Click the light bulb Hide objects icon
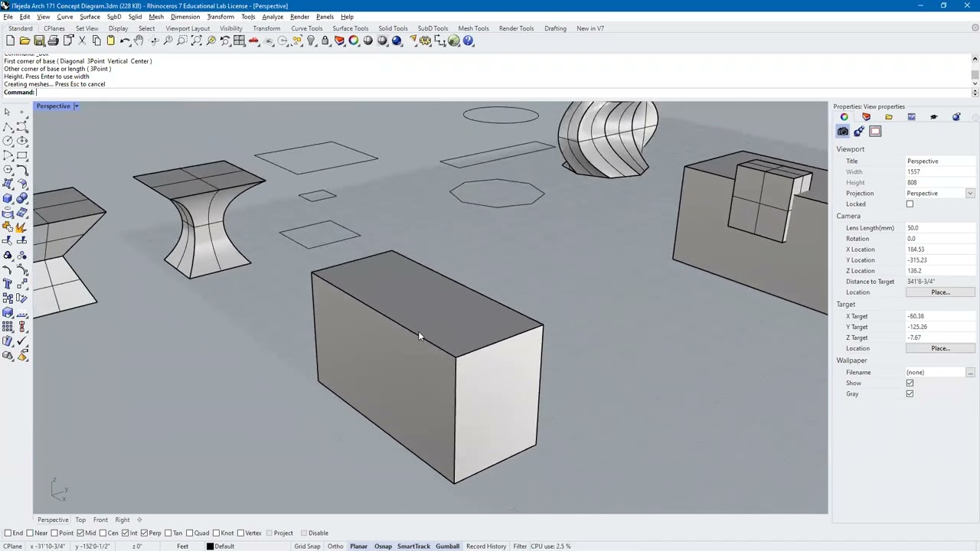 pyautogui.click(x=311, y=41)
